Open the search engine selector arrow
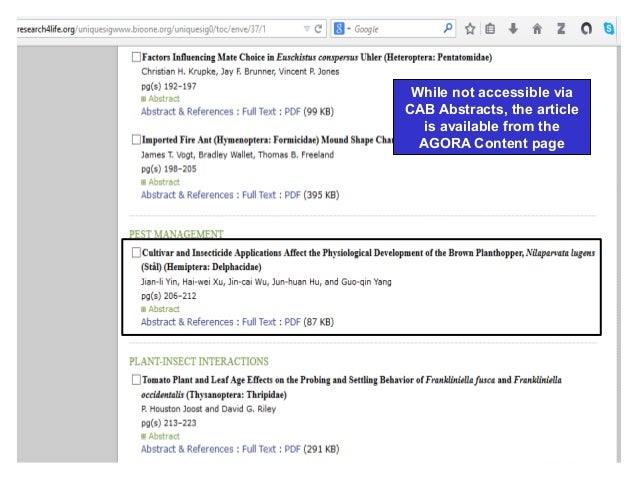This screenshot has height=479, width=638. coord(349,29)
